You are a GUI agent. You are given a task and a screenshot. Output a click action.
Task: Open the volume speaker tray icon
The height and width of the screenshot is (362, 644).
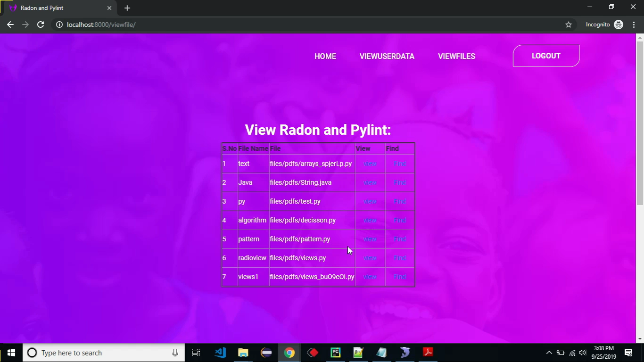click(583, 353)
